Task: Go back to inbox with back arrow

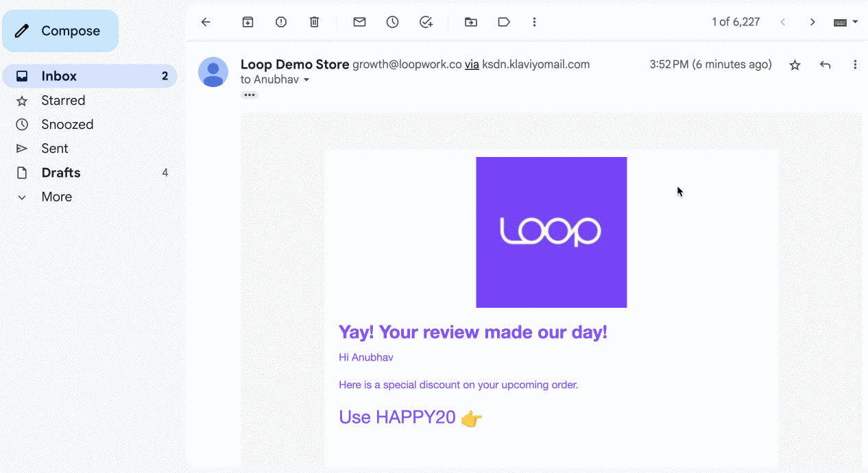Action: tap(206, 22)
